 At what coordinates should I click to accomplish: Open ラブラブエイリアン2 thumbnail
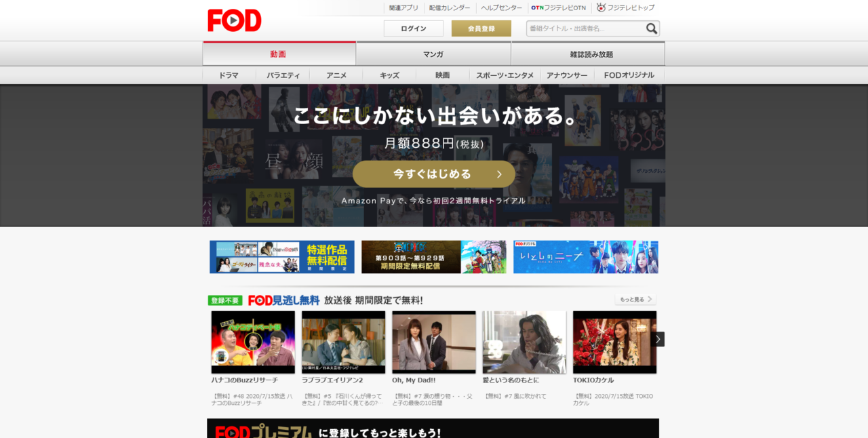coord(344,342)
